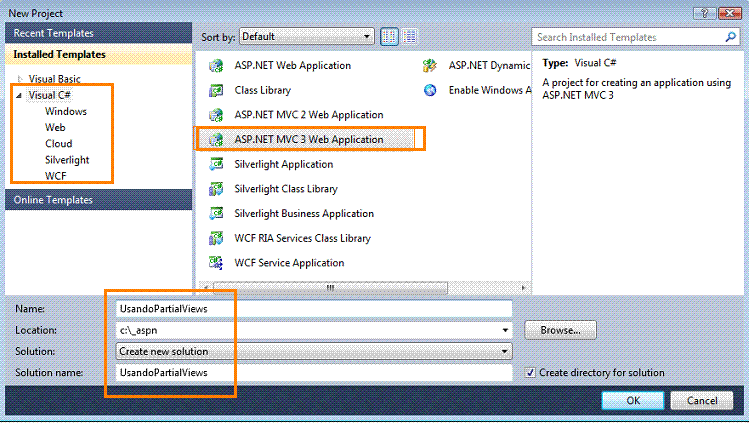Image resolution: width=749 pixels, height=423 pixels.
Task: Click the ASP.NET Web Application template icon
Action: 216,65
